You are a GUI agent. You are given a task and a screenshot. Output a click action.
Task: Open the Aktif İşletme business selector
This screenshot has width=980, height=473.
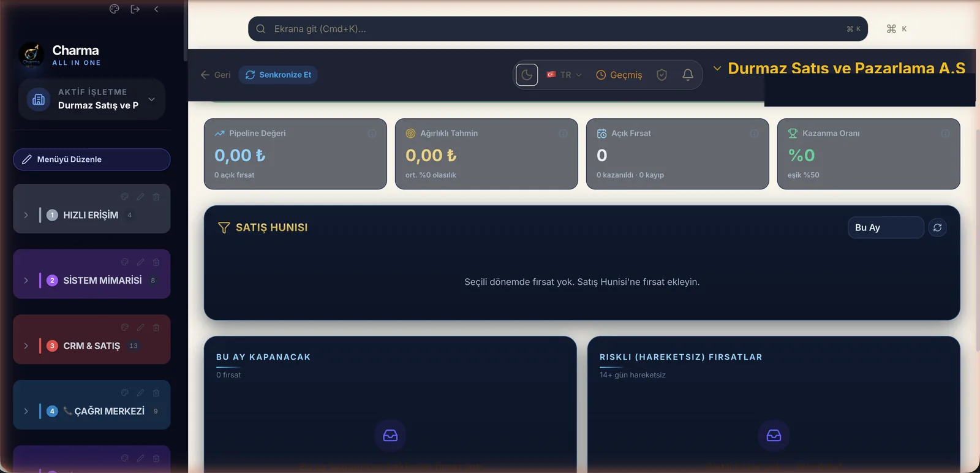click(x=92, y=99)
